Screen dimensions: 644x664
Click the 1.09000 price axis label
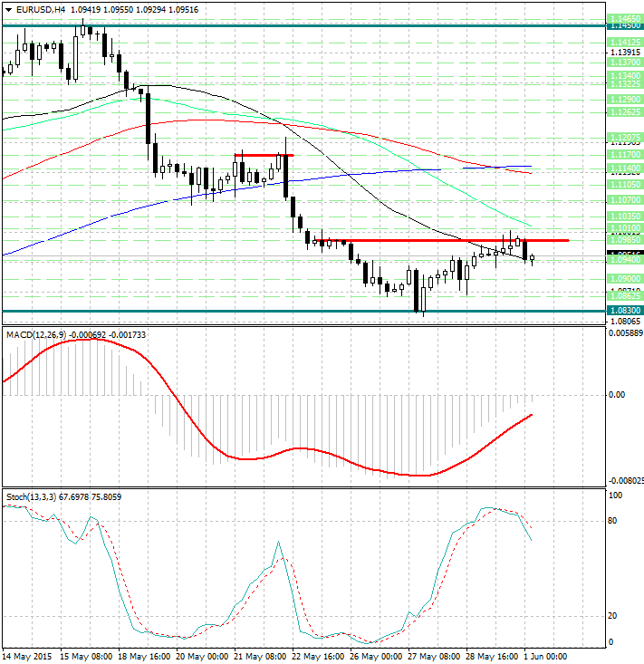(x=623, y=278)
